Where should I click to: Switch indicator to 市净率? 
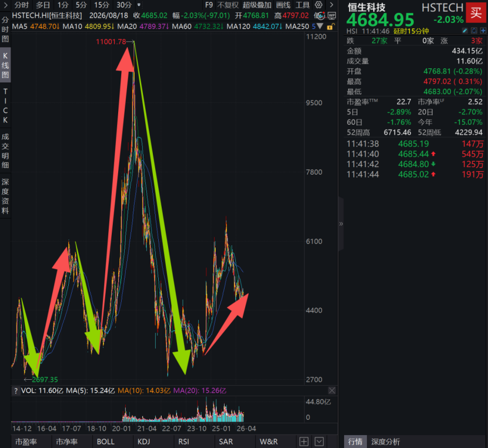click(x=67, y=442)
